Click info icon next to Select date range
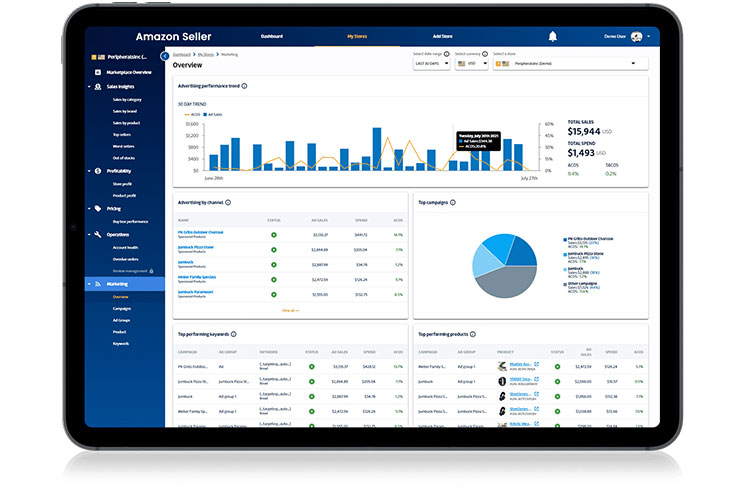 [x=446, y=54]
